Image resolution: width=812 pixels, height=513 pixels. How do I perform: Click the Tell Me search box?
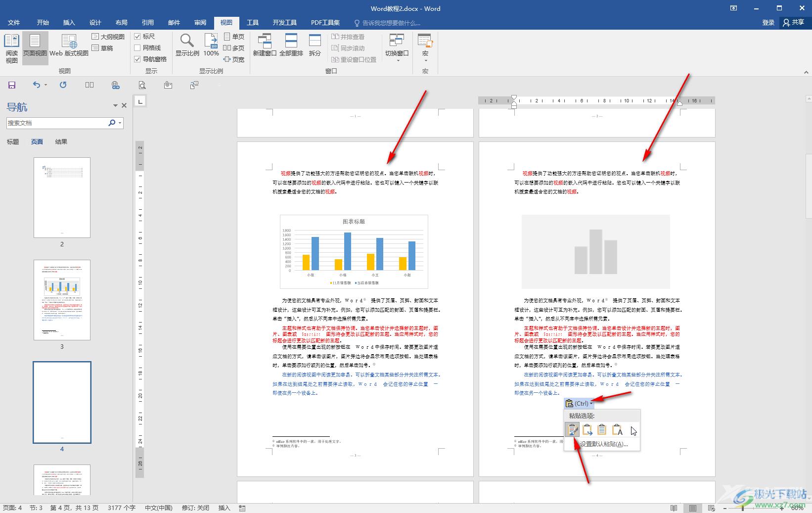tap(388, 23)
